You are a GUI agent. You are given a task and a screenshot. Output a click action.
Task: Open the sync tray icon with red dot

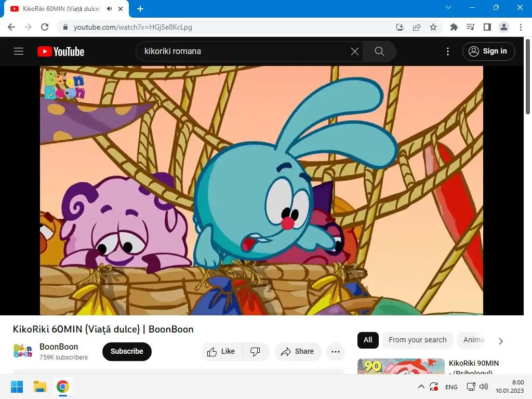tap(434, 387)
